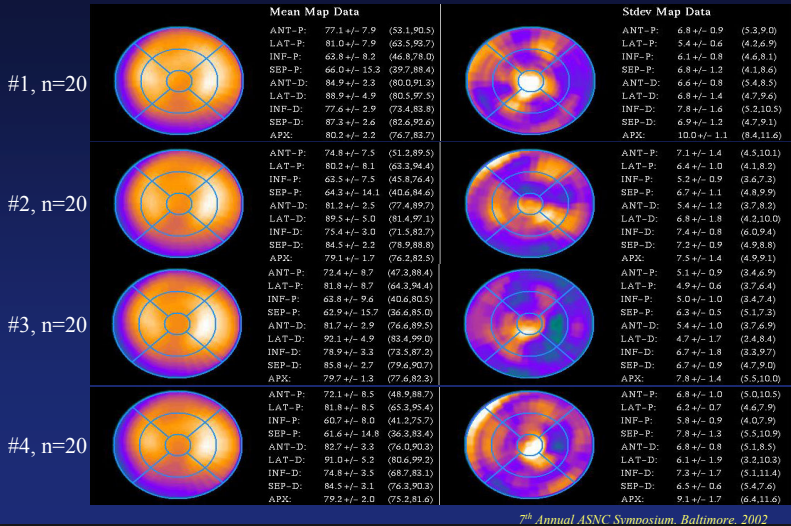Open the mean polar map for #3
791x526 pixels.
coord(179,324)
